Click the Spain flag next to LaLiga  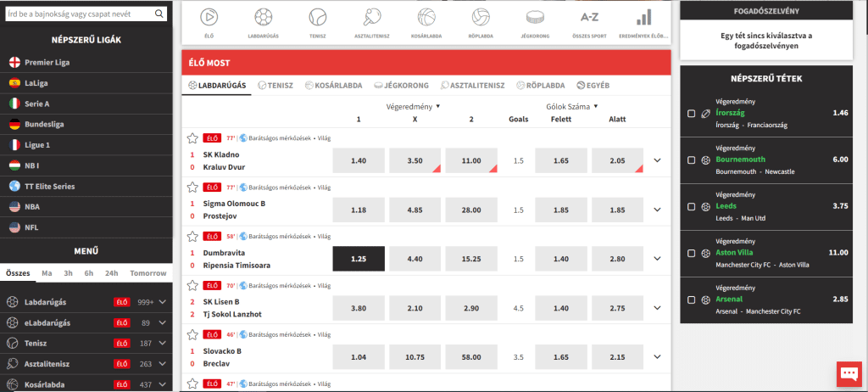pos(15,83)
